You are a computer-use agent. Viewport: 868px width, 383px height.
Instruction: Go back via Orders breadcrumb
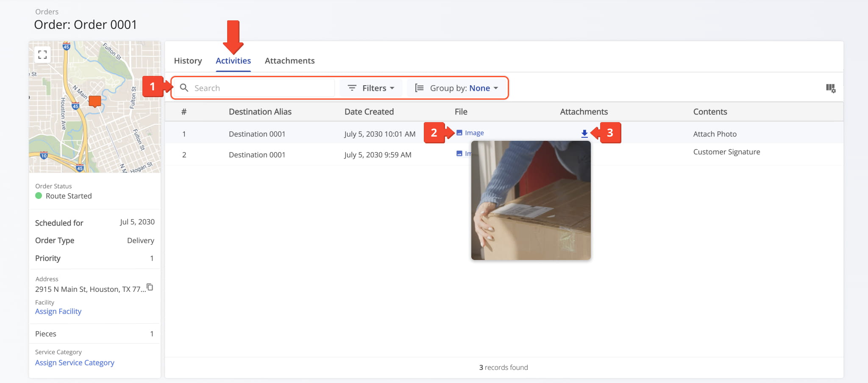click(x=47, y=12)
